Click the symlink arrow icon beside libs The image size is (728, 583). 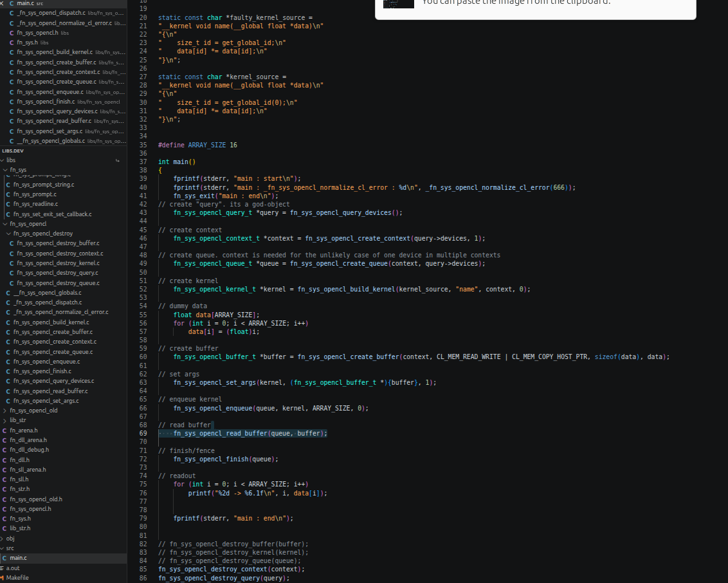pos(118,160)
